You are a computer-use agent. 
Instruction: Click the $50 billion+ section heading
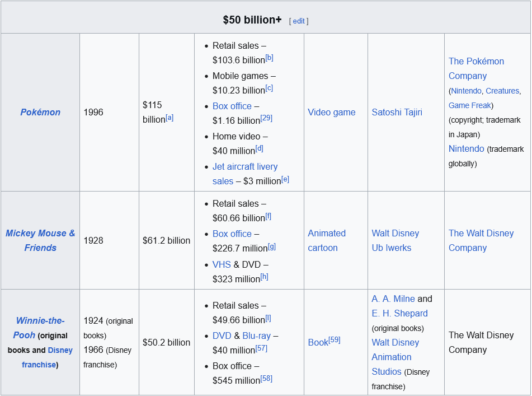pyautogui.click(x=252, y=20)
